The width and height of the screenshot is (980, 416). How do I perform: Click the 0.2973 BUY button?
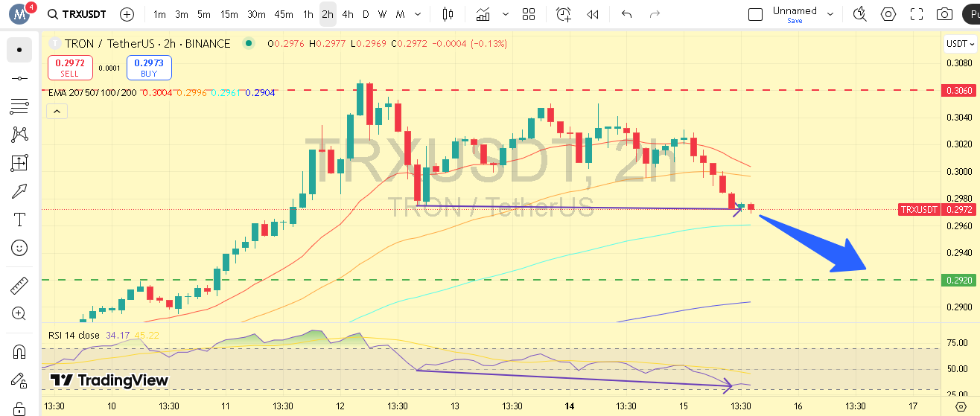click(149, 68)
